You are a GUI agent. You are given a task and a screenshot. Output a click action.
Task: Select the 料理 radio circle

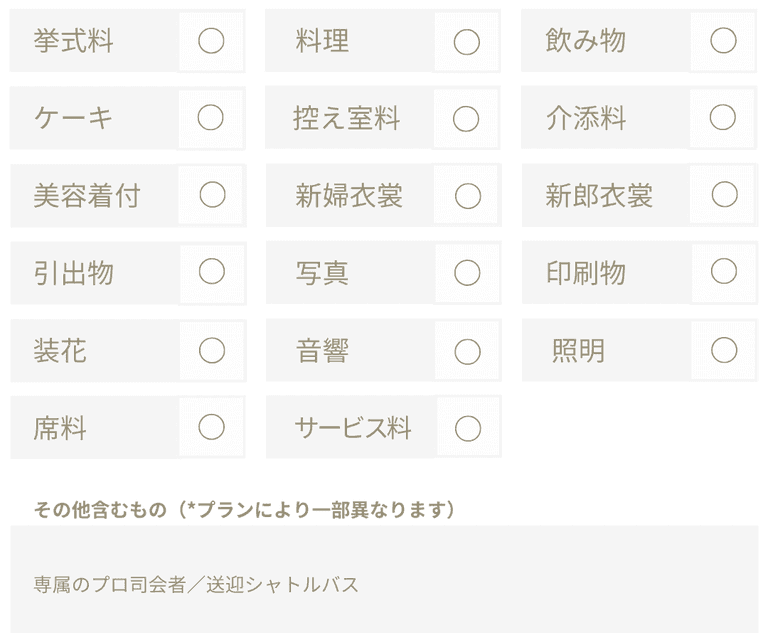[467, 41]
